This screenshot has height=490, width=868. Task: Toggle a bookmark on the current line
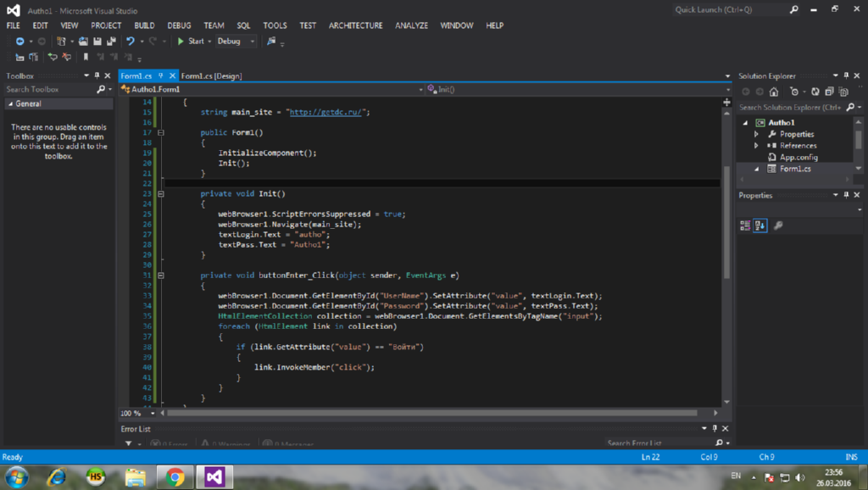point(86,57)
